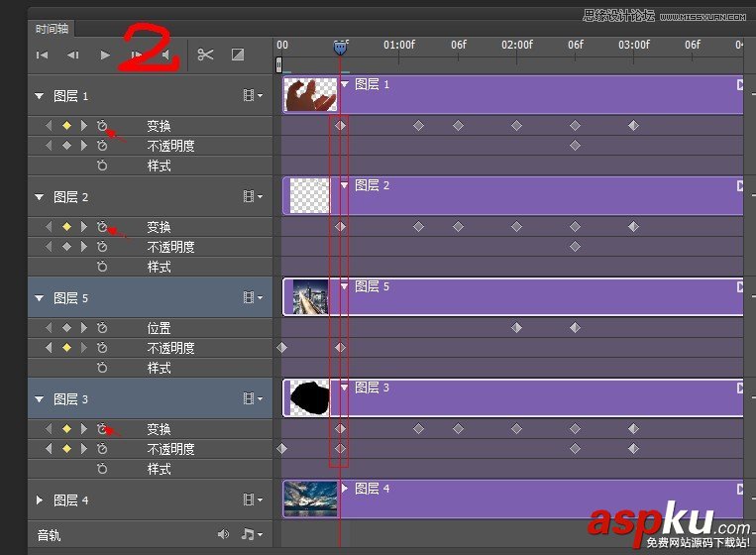756x555 pixels.
Task: Go to previous 图层 5 不透明度 keyframe
Action: click(49, 348)
